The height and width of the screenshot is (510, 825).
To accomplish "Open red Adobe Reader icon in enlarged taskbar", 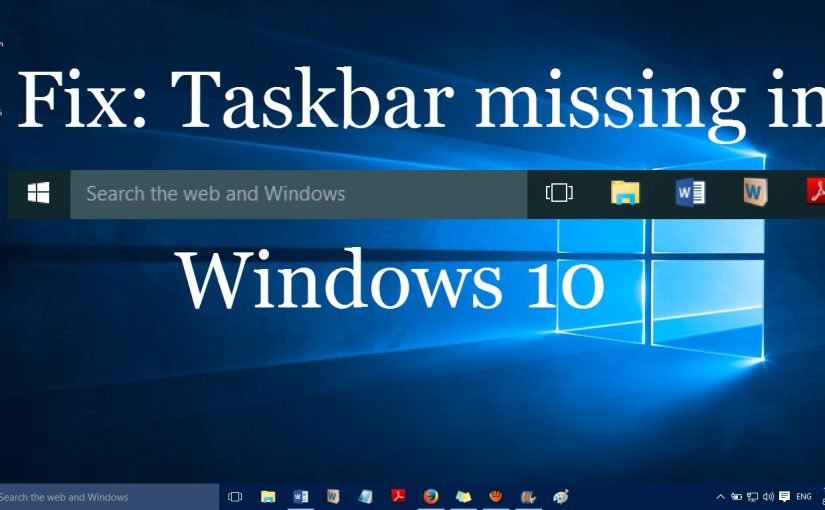I will click(816, 192).
